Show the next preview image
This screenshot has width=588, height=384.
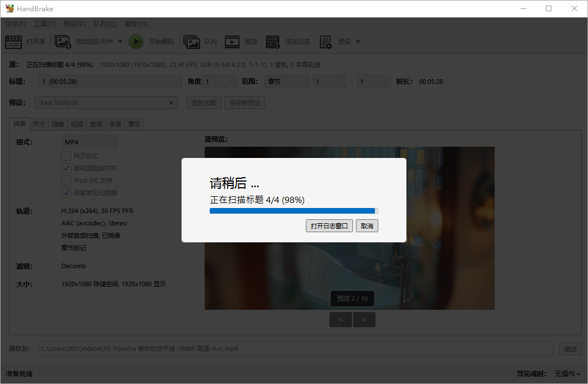(364, 319)
